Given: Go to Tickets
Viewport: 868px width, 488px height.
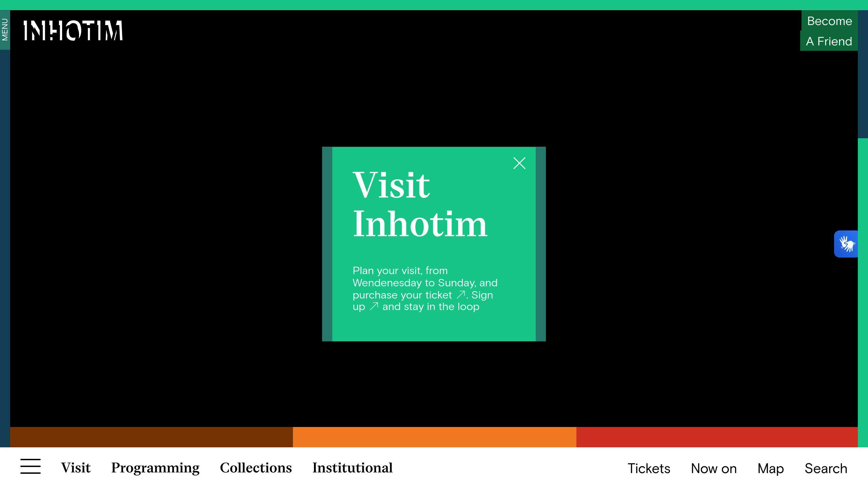Looking at the screenshot, I should point(649,468).
